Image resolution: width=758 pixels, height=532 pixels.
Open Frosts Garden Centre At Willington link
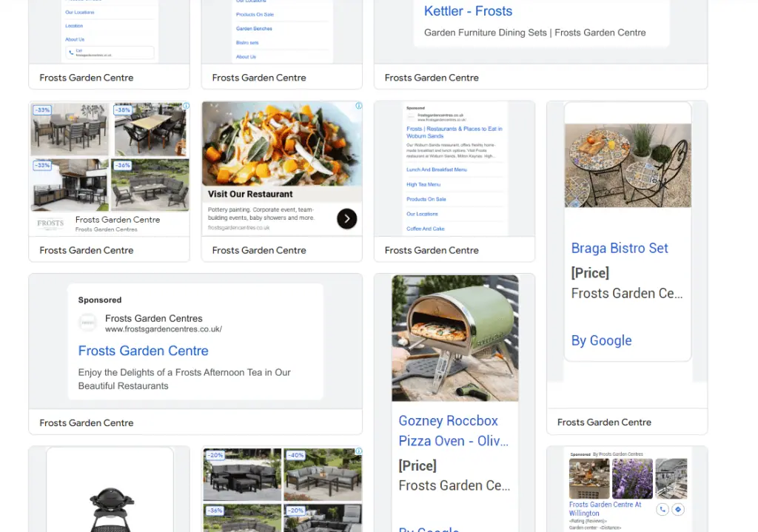tap(605, 509)
